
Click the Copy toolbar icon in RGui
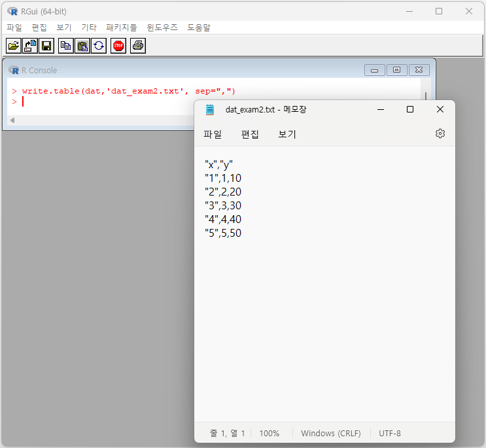[65, 46]
